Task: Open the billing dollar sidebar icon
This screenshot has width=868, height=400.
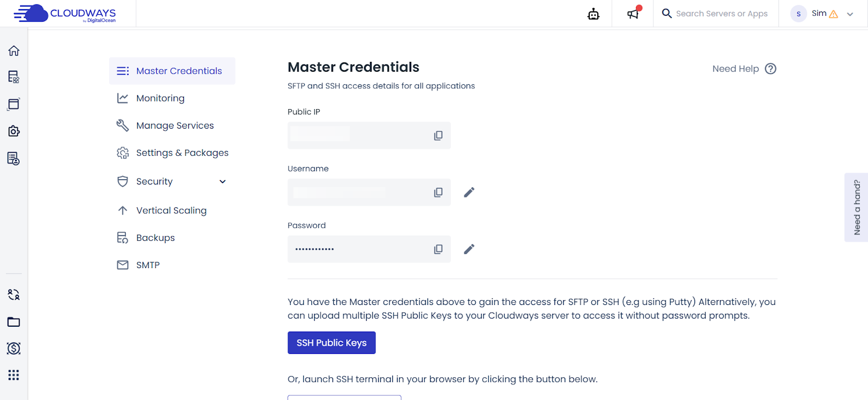Action: click(14, 348)
